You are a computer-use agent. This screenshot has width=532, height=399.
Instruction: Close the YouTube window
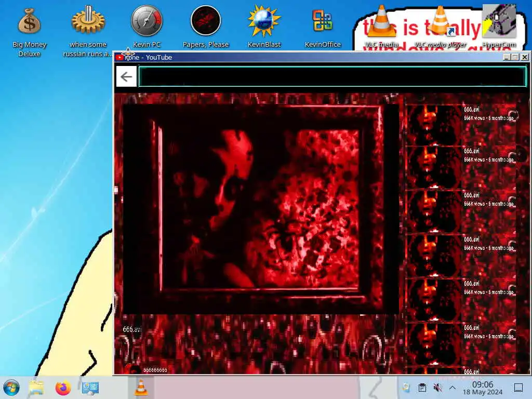(x=525, y=57)
